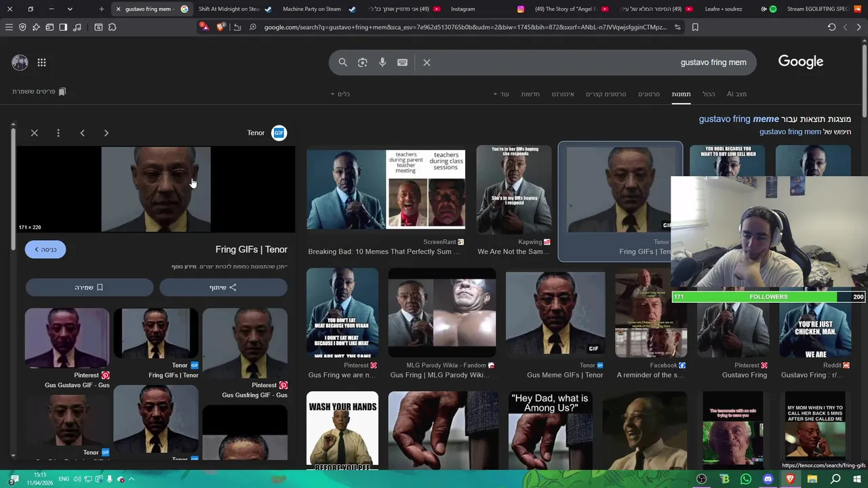Screen dimensions: 868x488
Task: Click the share arrow icon in address bar
Action: coord(237,27)
